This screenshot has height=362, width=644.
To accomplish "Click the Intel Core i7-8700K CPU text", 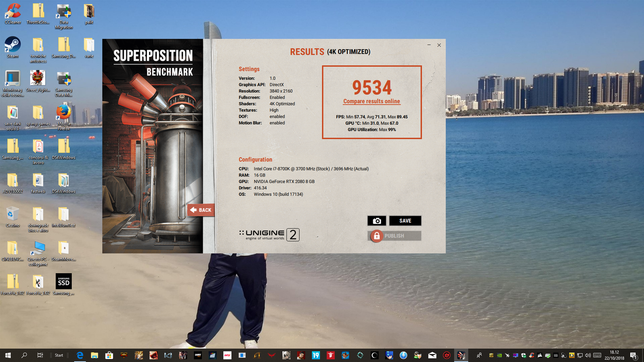I will pyautogui.click(x=311, y=169).
